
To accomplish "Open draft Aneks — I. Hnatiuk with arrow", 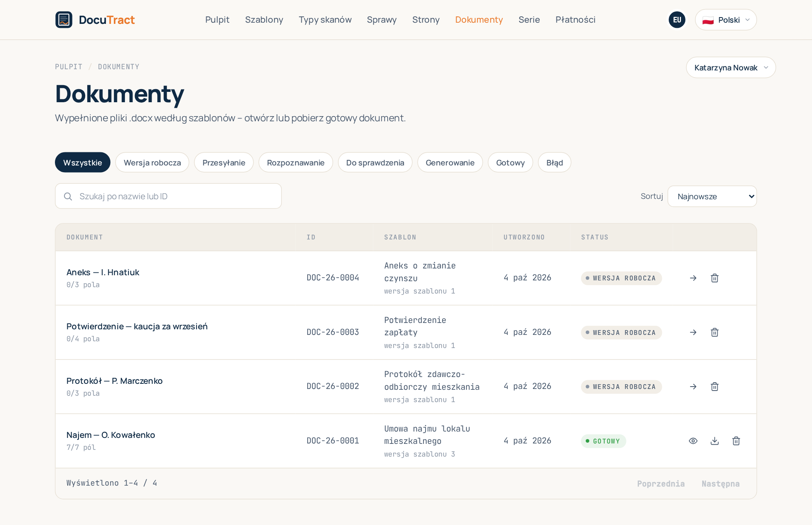I will click(693, 278).
